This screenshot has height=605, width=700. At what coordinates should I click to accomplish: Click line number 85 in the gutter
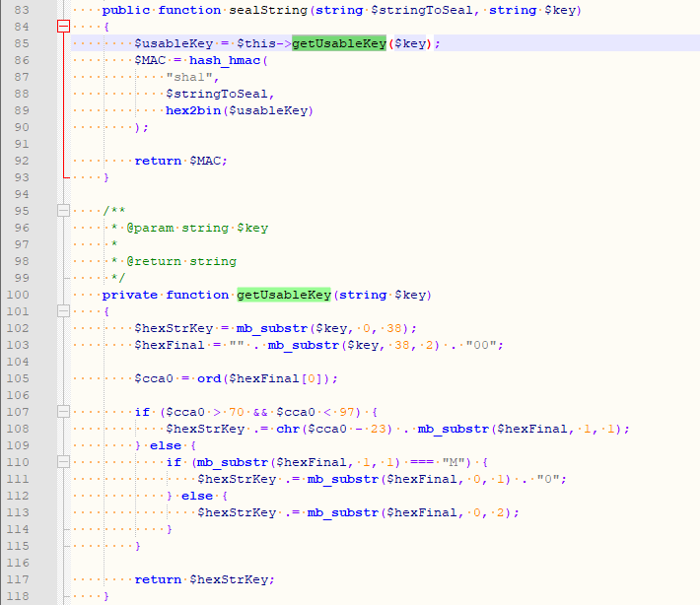point(22,43)
